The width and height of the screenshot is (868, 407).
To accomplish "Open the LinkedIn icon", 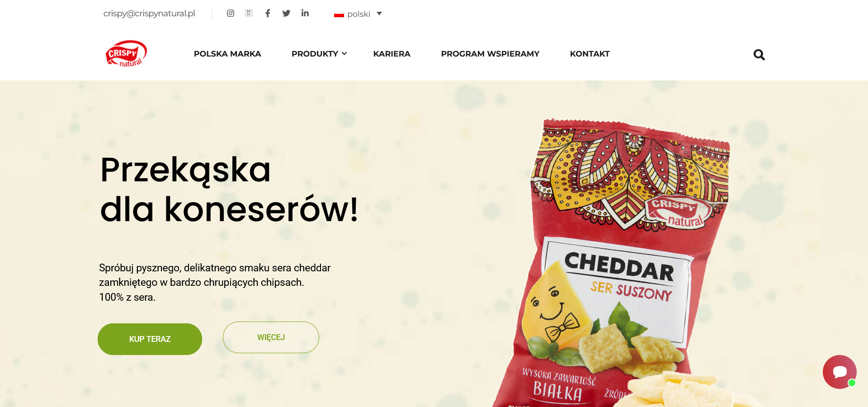I will [305, 13].
